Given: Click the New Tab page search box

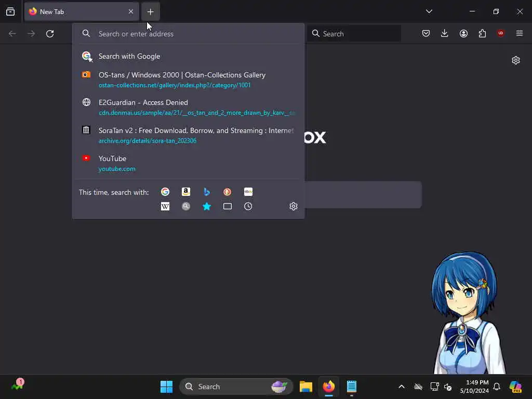Looking at the screenshot, I should click(363, 195).
